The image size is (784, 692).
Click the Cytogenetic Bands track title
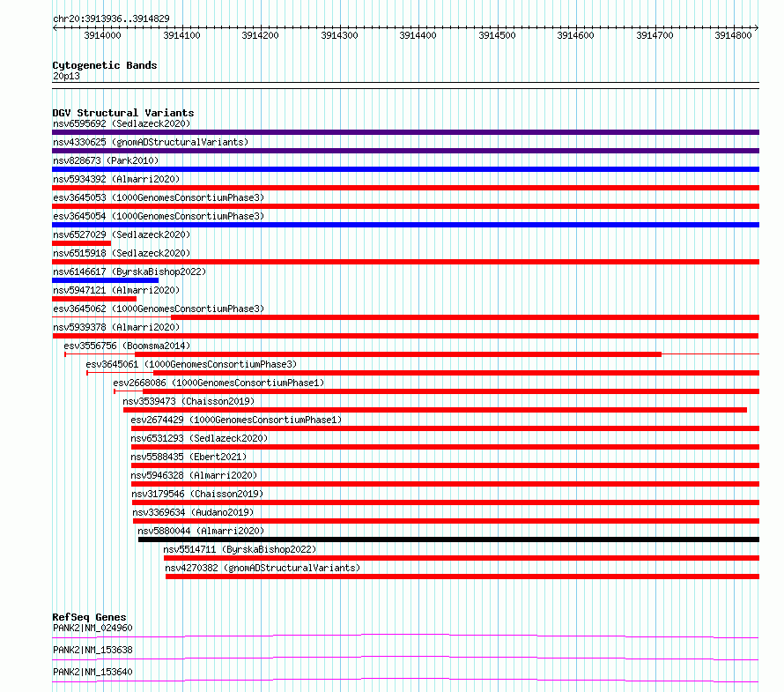click(x=105, y=65)
